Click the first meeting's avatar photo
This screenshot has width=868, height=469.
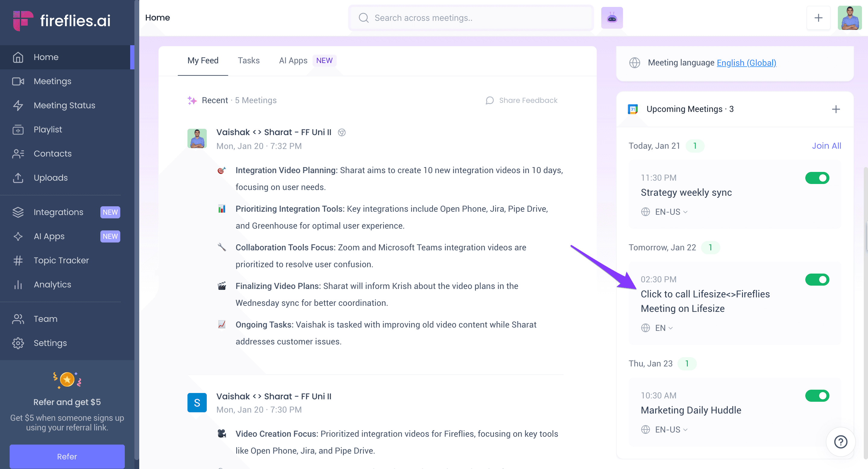pyautogui.click(x=197, y=138)
